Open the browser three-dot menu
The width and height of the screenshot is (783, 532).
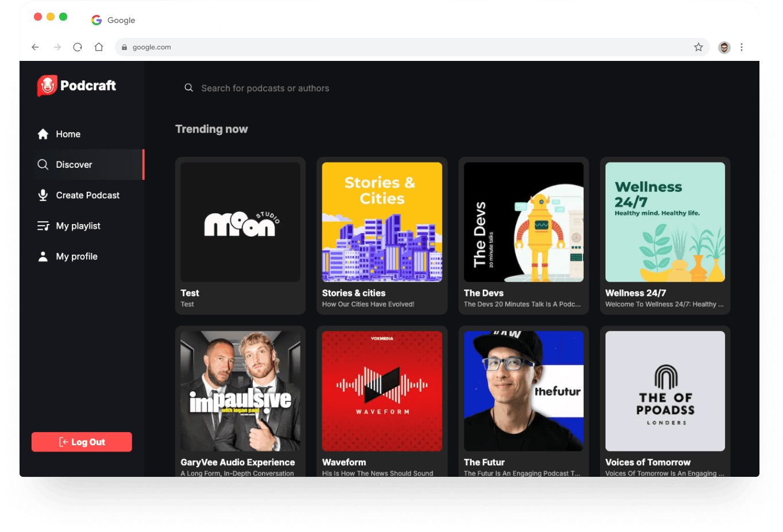[x=742, y=47]
